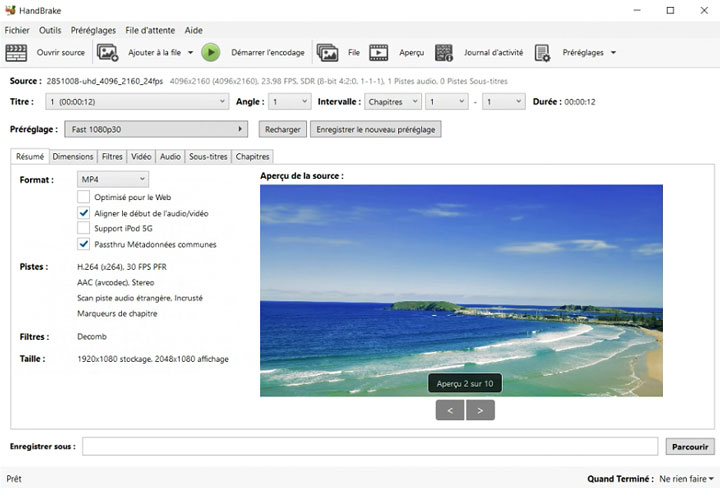Open the Outils menu

pyautogui.click(x=50, y=30)
